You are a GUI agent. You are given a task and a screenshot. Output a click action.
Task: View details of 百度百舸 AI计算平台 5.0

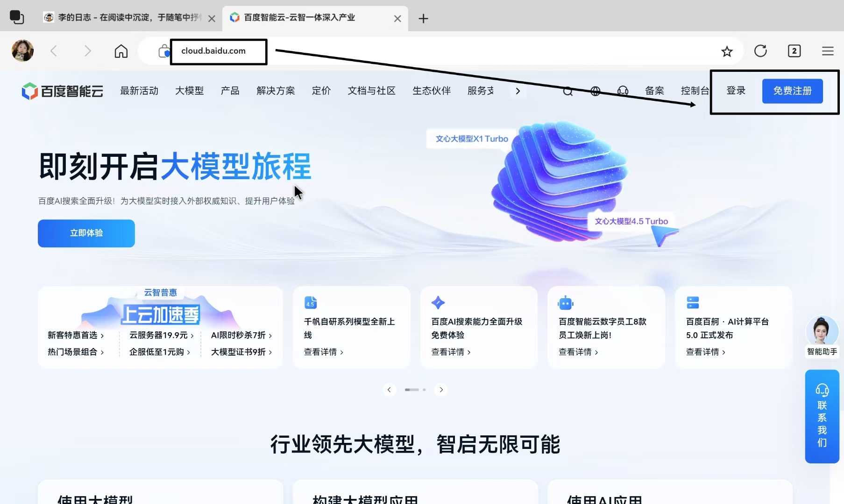[x=705, y=352]
